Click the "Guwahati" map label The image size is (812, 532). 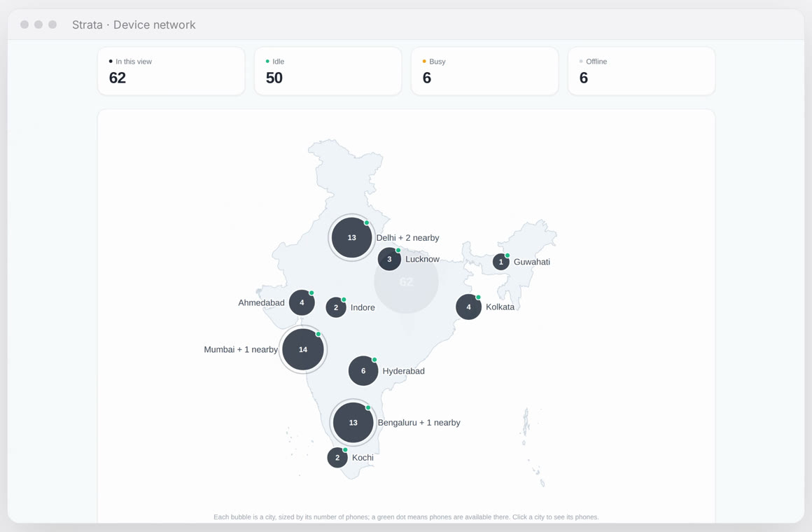point(532,262)
